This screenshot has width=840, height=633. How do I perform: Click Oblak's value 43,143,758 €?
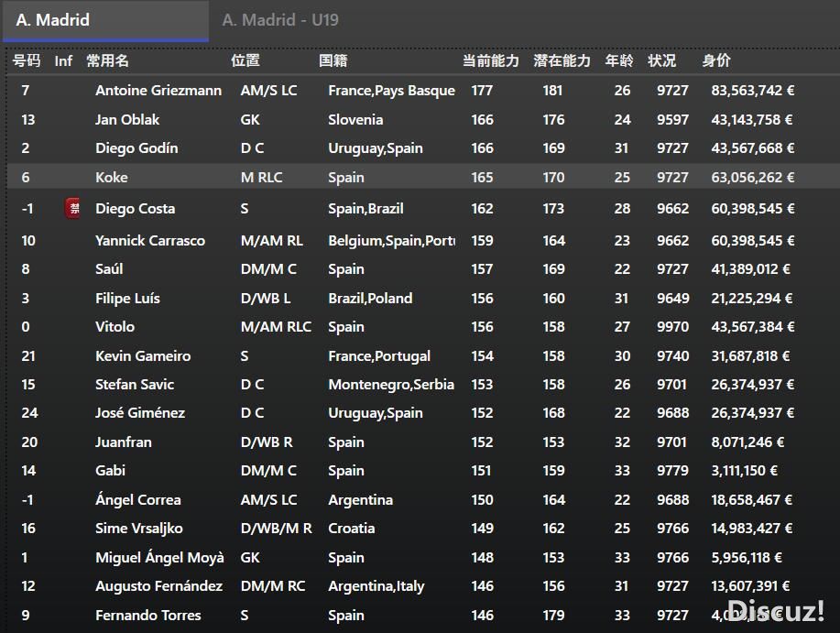pyautogui.click(x=752, y=119)
